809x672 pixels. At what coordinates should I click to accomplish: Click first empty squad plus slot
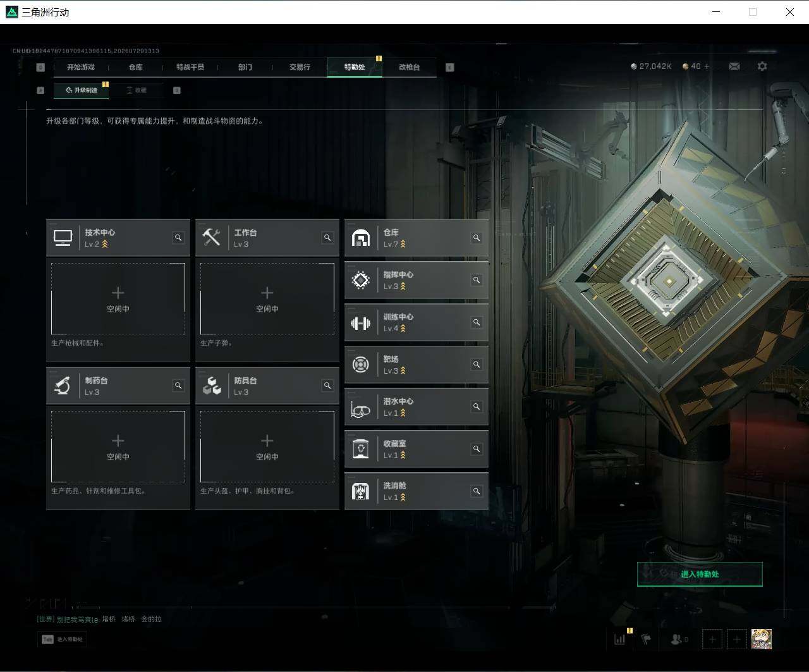pyautogui.click(x=712, y=639)
